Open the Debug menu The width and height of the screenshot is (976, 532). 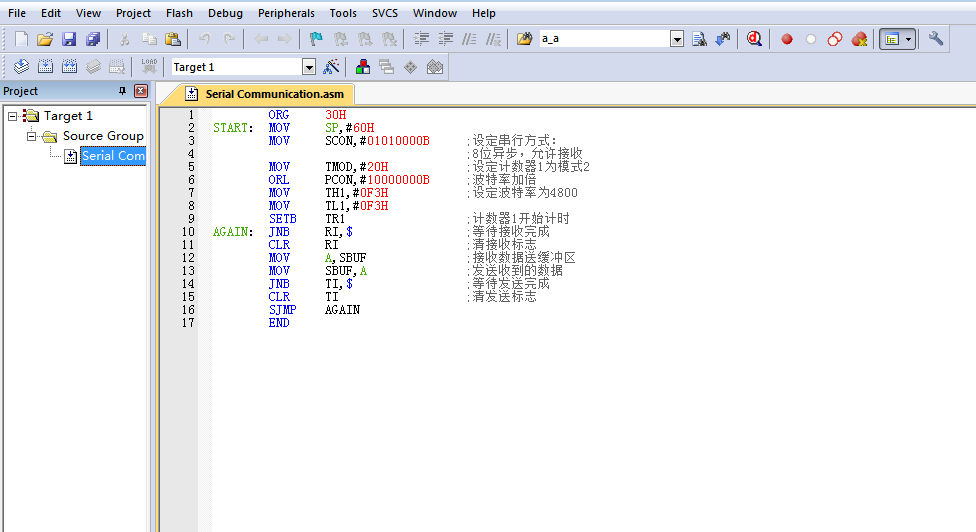[x=225, y=13]
